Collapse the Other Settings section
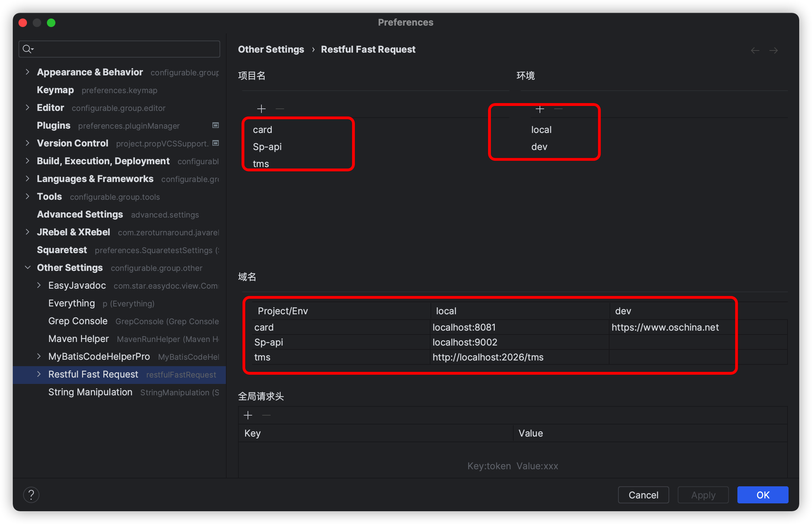The image size is (812, 524). [28, 267]
